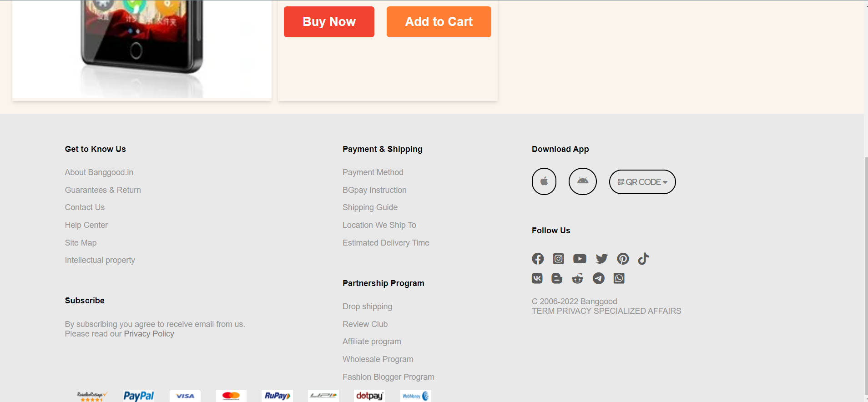Open the WhatsApp icon
Viewport: 868px width, 402px height.
coord(619,278)
